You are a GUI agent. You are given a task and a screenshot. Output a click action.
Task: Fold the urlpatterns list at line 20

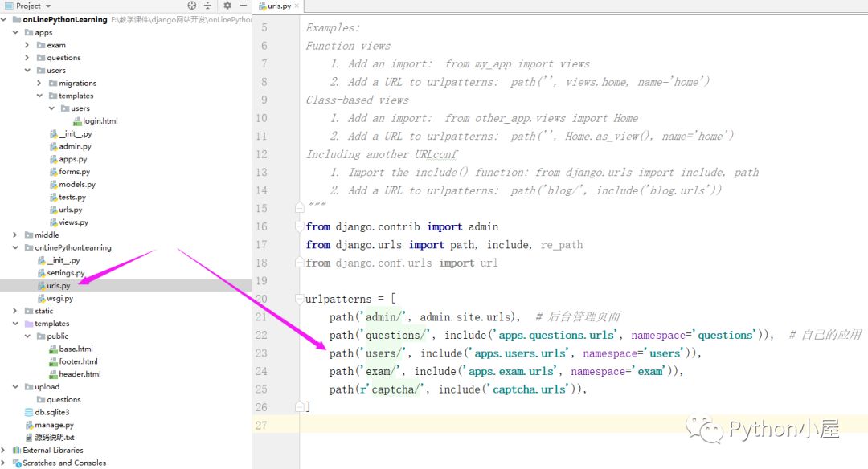pyautogui.click(x=300, y=299)
